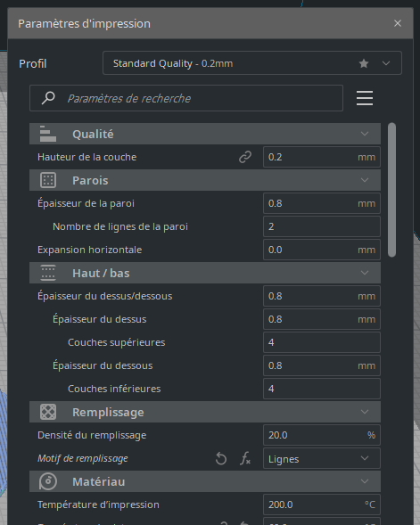Viewport: 420px width, 525px height.
Task: Open the Motif de remplissage Lignes dropdown
Action: pos(322,458)
